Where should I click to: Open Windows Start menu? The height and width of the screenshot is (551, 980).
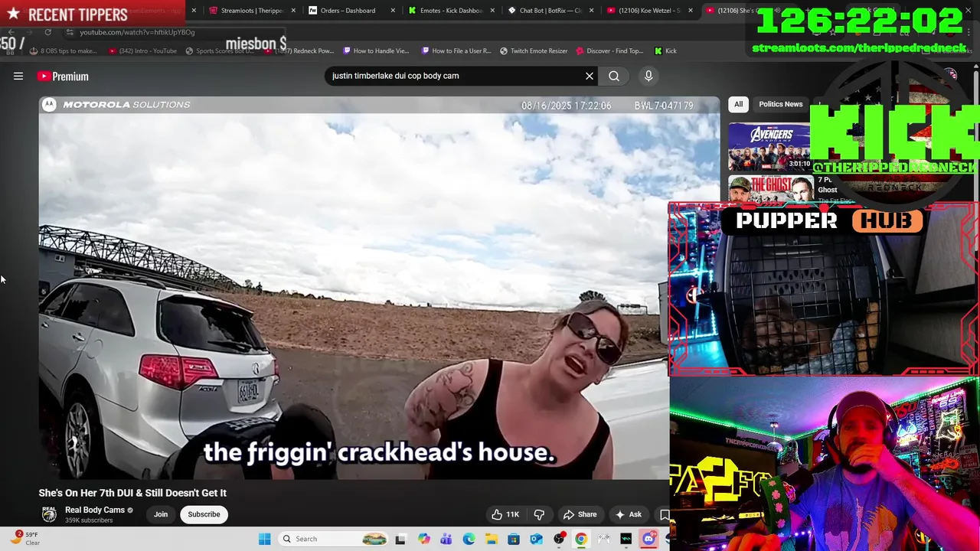tap(264, 539)
